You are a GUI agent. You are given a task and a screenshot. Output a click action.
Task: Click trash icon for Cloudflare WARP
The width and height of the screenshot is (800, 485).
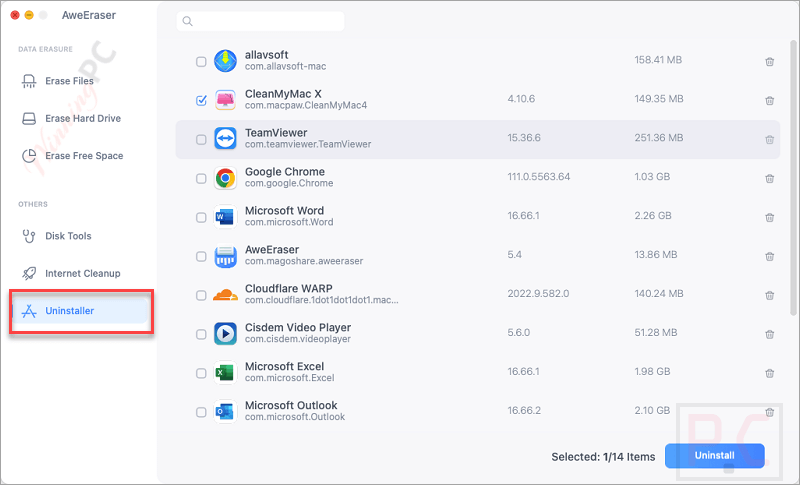point(769,295)
